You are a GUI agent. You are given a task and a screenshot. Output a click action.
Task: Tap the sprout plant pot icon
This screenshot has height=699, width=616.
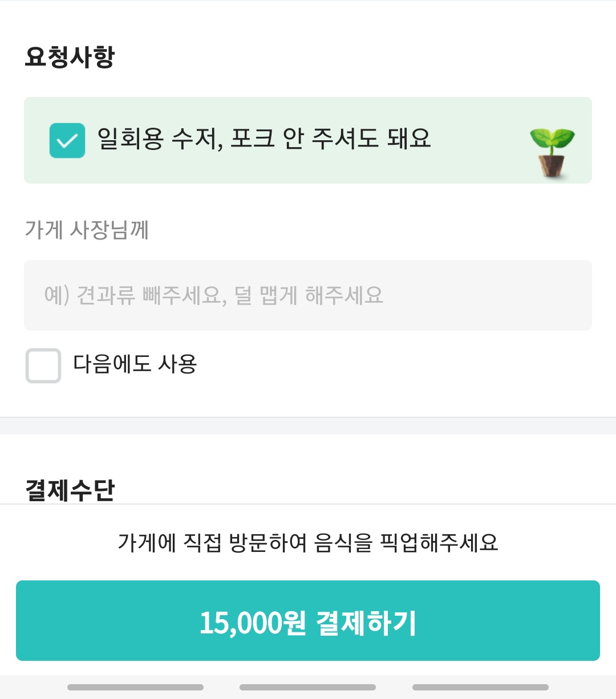(552, 152)
